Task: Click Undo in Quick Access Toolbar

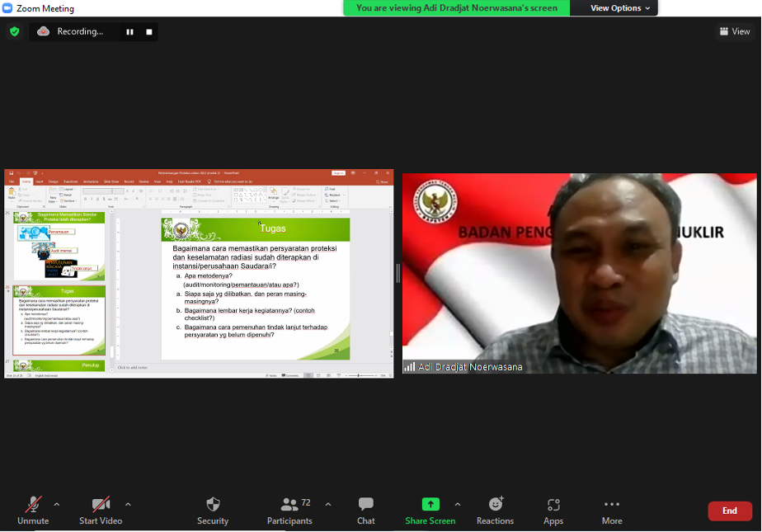Action: [x=19, y=173]
